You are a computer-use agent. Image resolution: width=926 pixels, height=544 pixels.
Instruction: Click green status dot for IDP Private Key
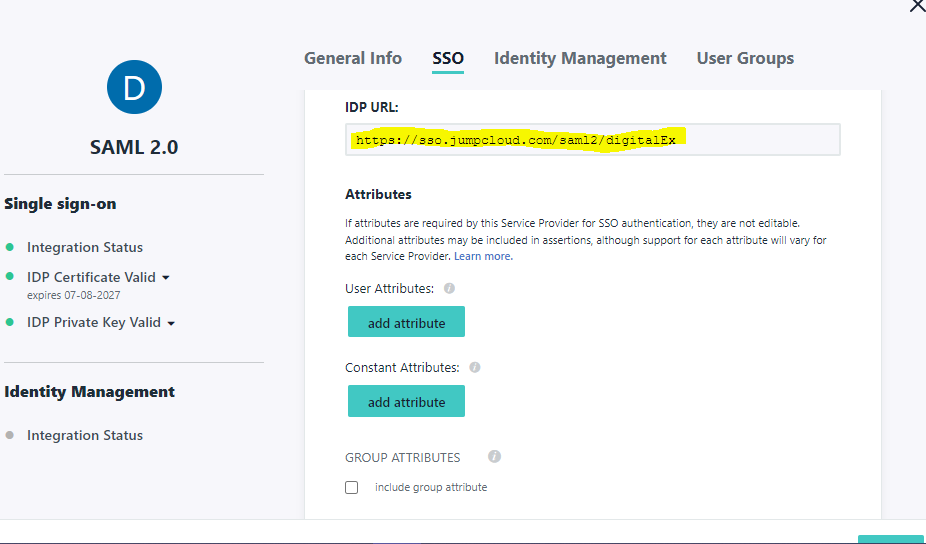click(x=10, y=323)
